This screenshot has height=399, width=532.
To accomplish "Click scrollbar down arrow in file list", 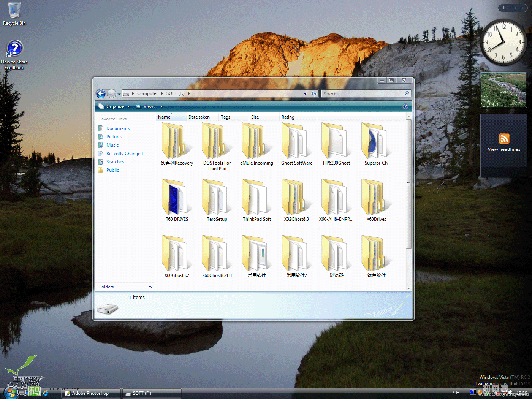I will [409, 288].
